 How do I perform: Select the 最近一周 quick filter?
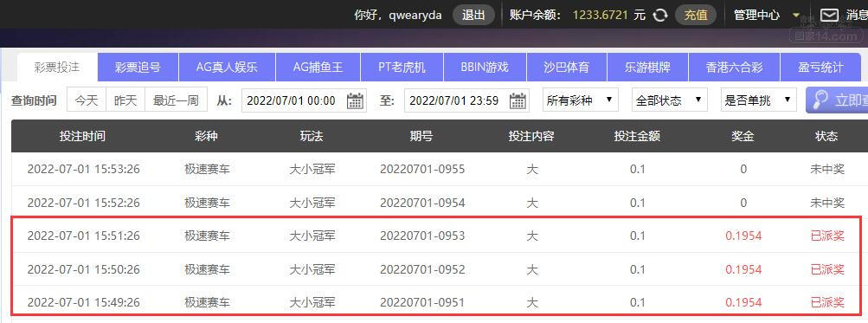point(176,100)
